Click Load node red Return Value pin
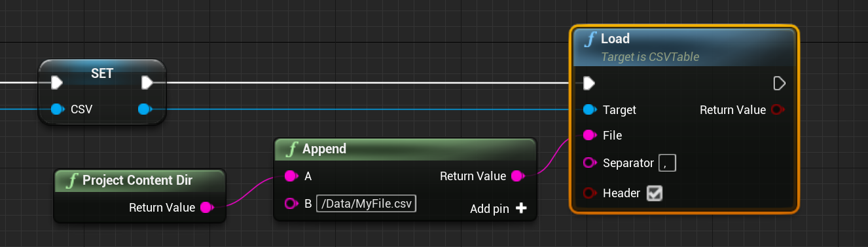868x247 pixels. pos(777,109)
